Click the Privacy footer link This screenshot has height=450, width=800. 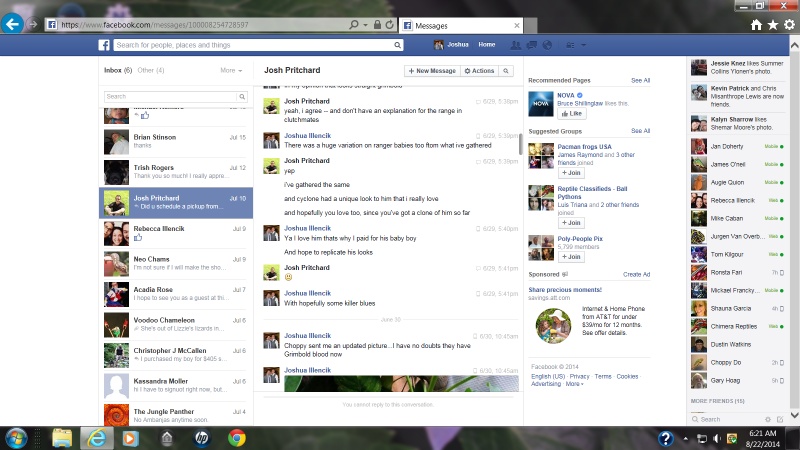pos(579,377)
